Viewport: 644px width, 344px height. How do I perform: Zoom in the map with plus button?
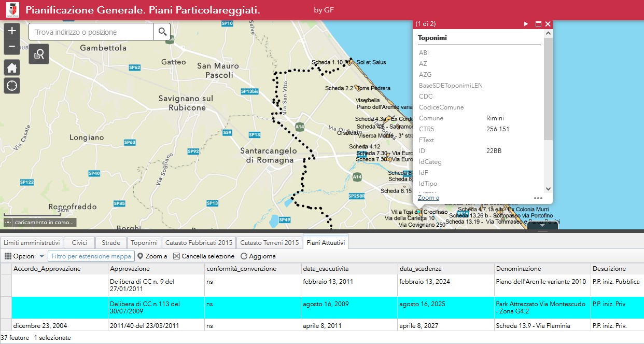(12, 31)
